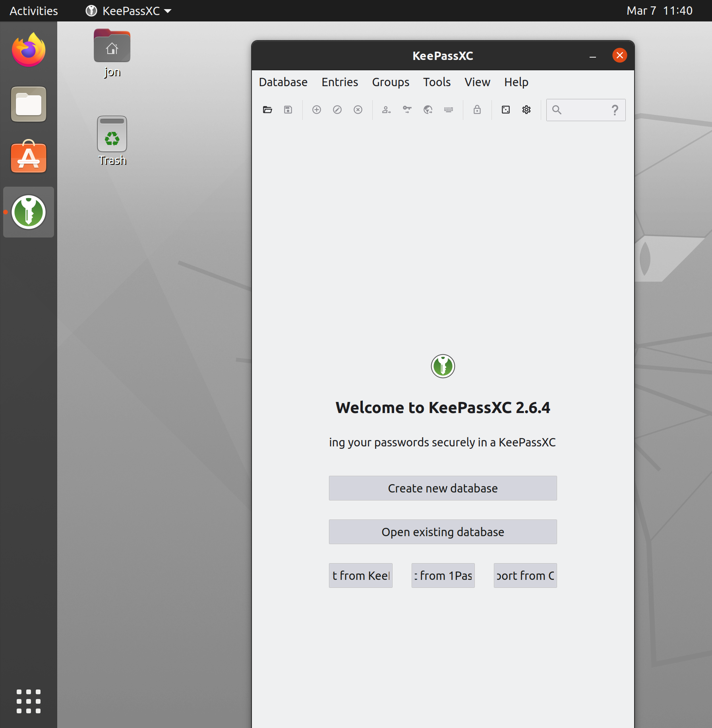
Task: Open the Database menu
Action: pyautogui.click(x=283, y=82)
